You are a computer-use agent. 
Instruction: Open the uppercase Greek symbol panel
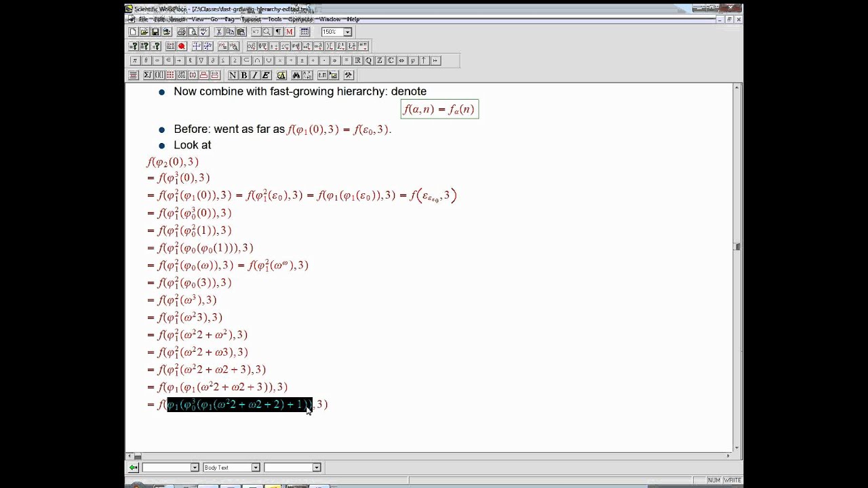[262, 46]
